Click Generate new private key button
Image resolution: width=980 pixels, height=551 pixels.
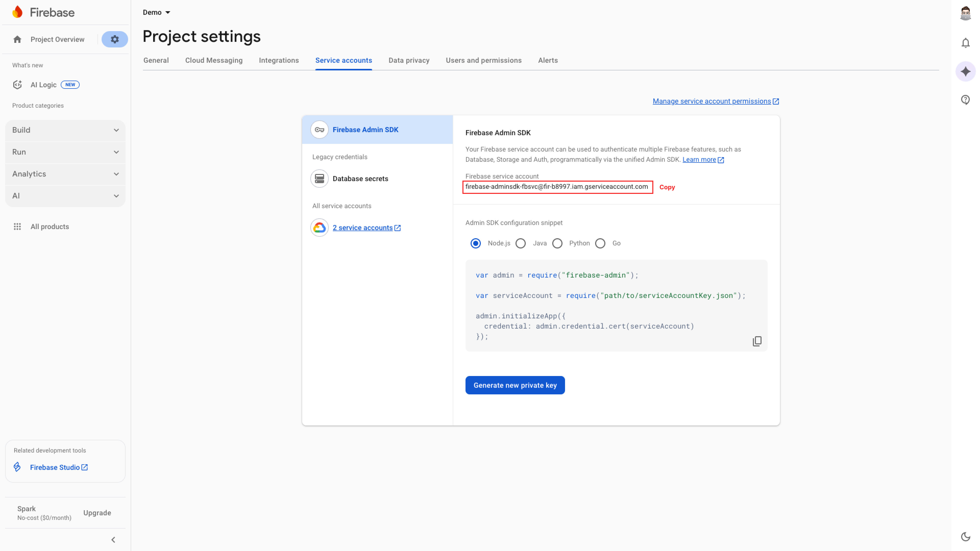[x=515, y=385]
